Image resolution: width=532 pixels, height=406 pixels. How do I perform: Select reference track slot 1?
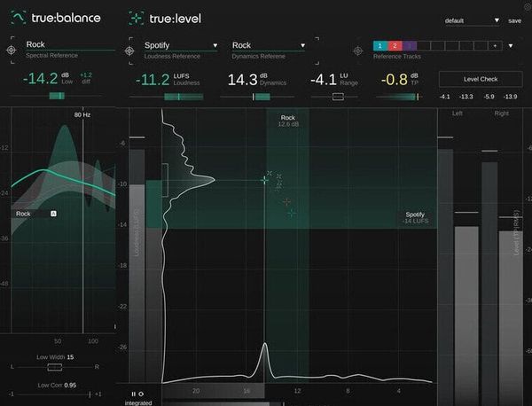tap(380, 45)
